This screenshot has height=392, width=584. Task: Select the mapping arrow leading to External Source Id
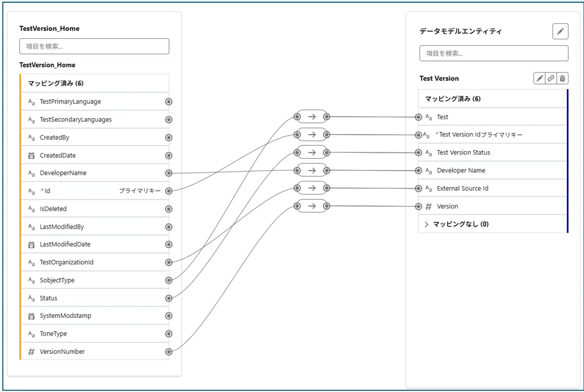click(312, 188)
